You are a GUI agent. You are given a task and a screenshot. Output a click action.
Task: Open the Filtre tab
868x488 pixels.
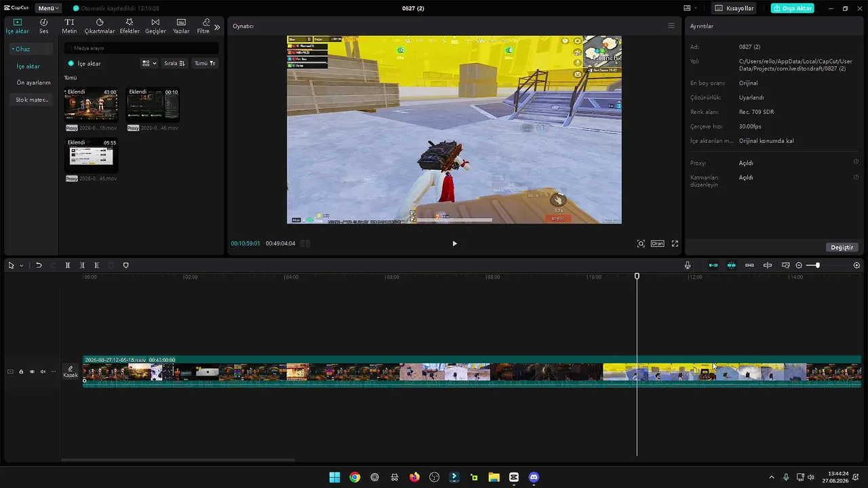pos(203,26)
